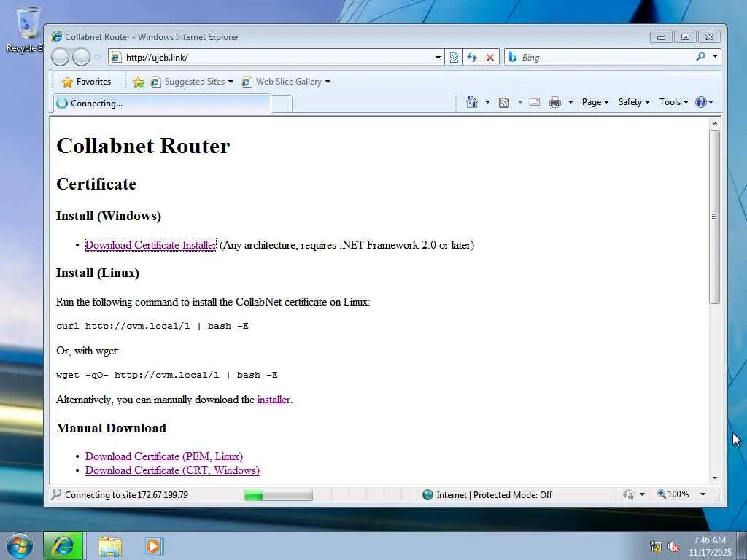Click the address bar showing ujeb.link
Viewport: 747px width, 560px height.
(270, 58)
